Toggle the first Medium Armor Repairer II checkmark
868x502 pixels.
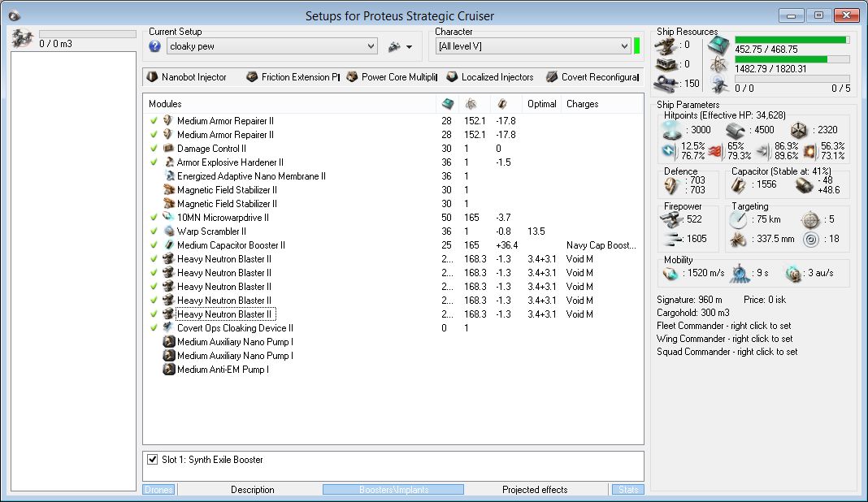pyautogui.click(x=154, y=121)
